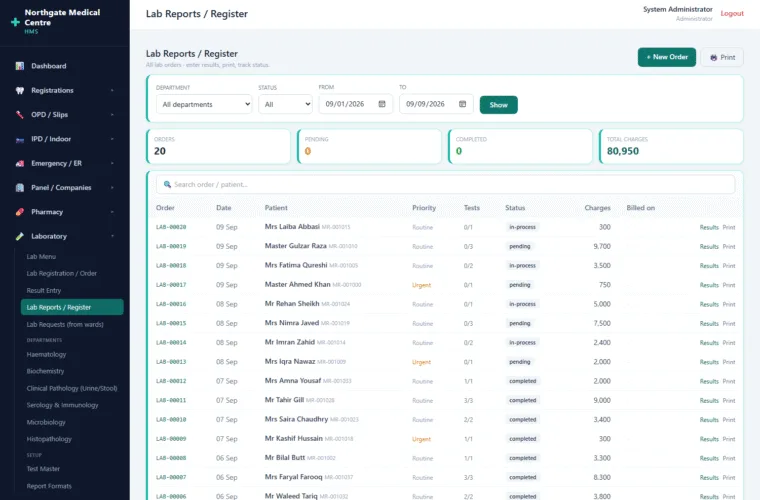760x500 pixels.
Task: Open Lab Menu in sidebar
Action: click(x=41, y=256)
